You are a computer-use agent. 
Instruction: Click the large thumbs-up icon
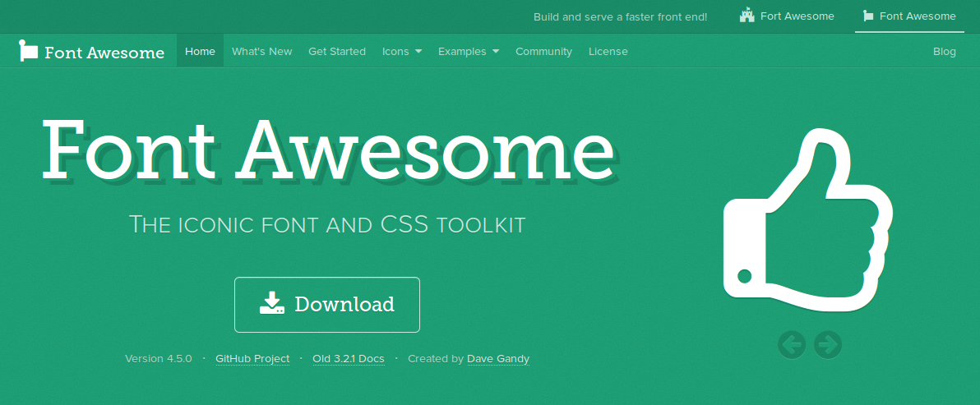point(808,219)
